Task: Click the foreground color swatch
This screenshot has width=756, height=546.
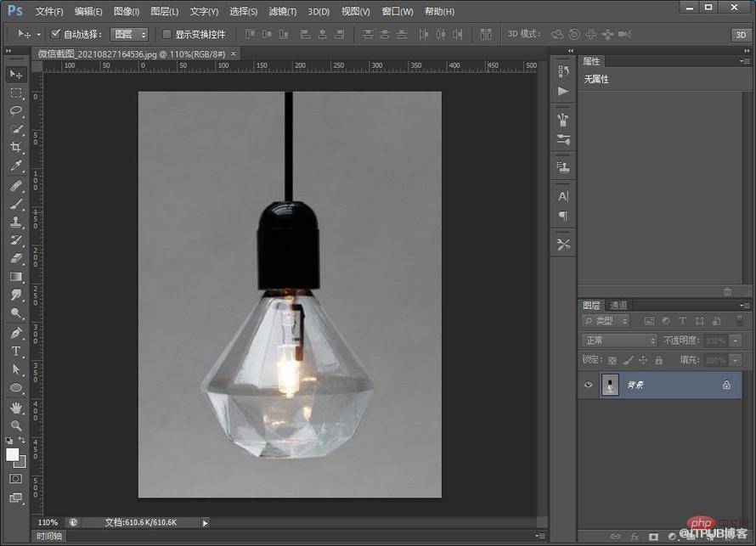Action: click(x=13, y=454)
